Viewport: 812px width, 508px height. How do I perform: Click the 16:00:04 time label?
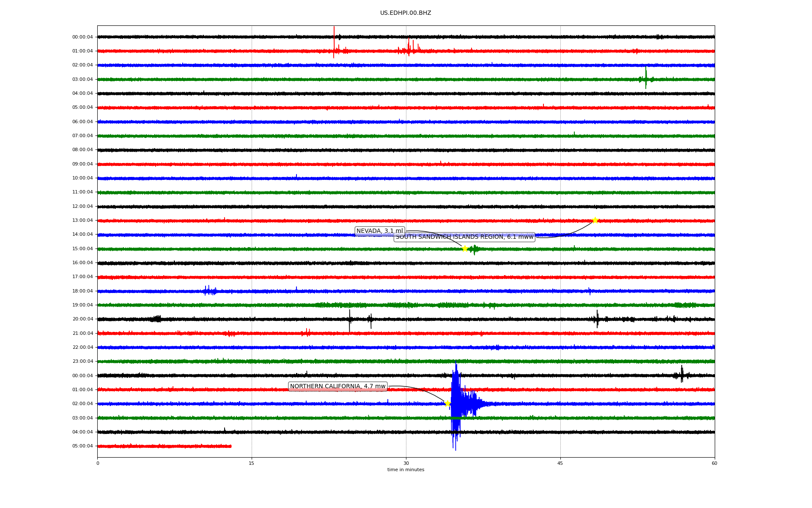[x=82, y=263]
